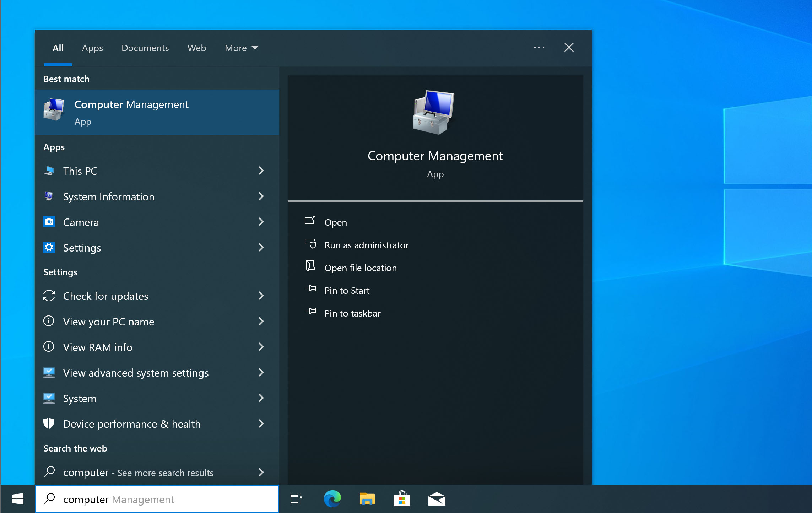Click the Check for updates refresh icon
This screenshot has width=812, height=513.
(x=49, y=296)
